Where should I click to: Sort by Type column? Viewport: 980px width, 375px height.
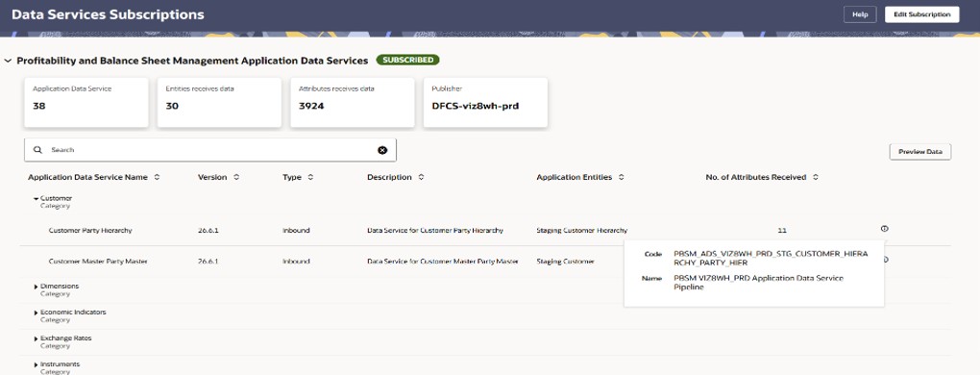pyautogui.click(x=310, y=178)
